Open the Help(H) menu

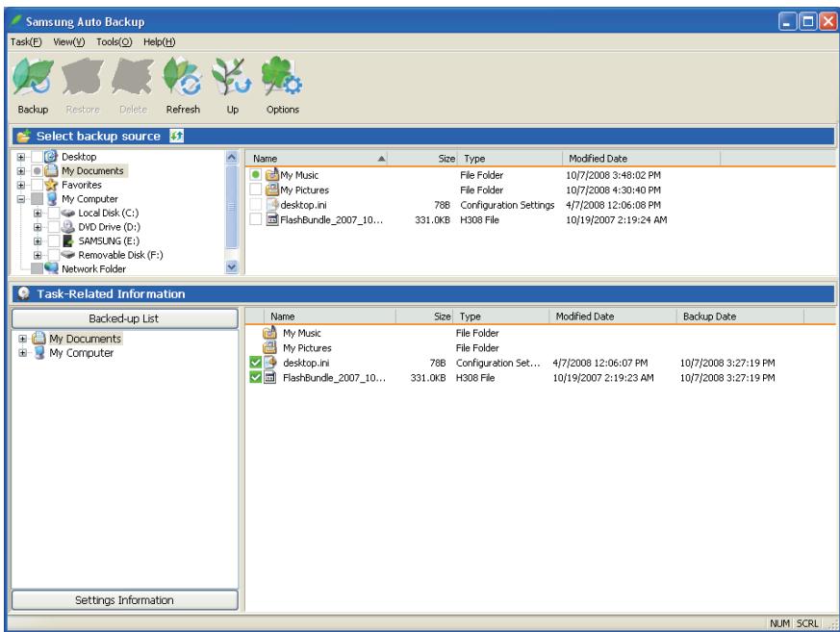click(159, 41)
